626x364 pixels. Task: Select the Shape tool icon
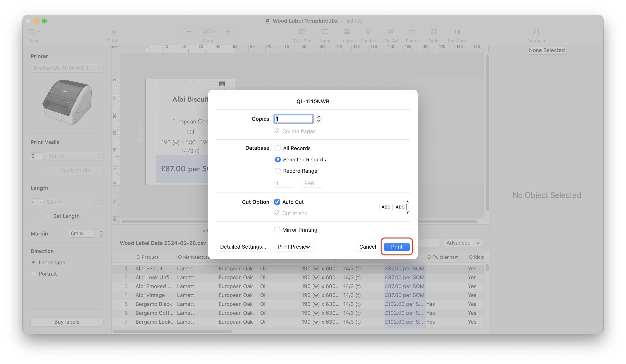pos(412,32)
